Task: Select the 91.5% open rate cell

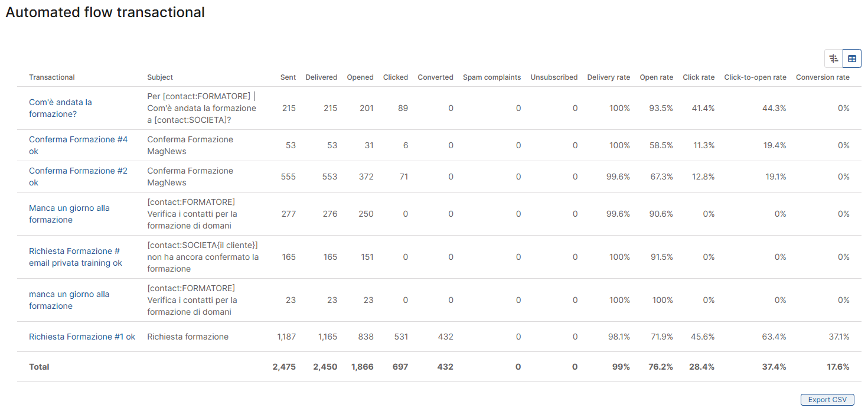Action: (662, 257)
